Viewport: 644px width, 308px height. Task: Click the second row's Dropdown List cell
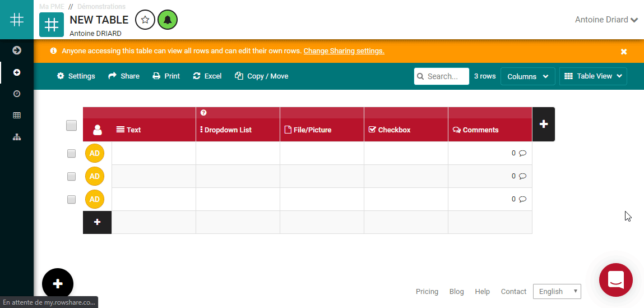click(x=238, y=176)
